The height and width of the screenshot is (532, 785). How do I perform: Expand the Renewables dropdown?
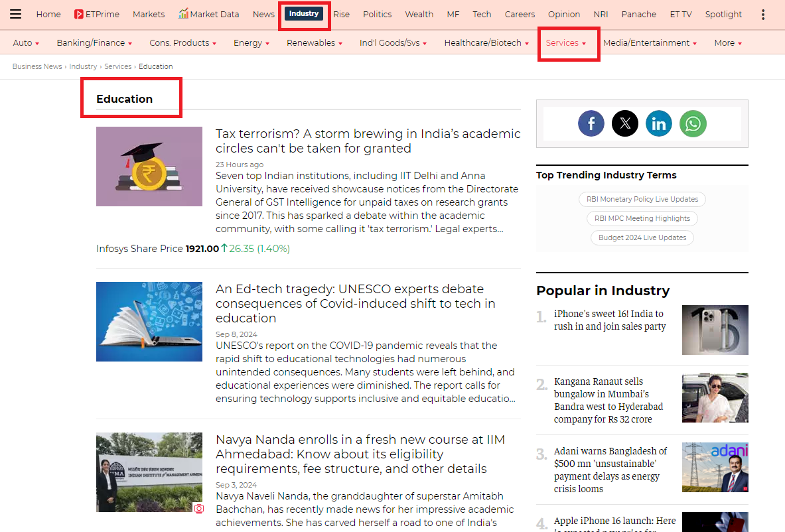[x=315, y=43]
